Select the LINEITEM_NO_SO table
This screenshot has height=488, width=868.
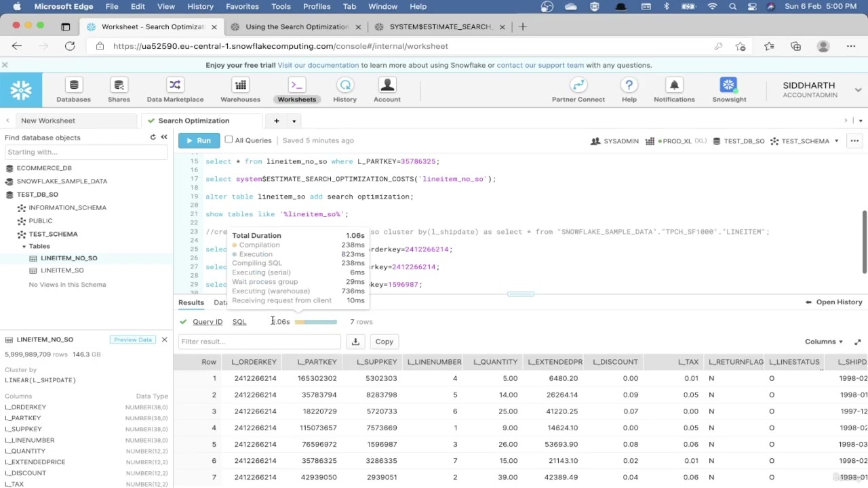pos(68,258)
